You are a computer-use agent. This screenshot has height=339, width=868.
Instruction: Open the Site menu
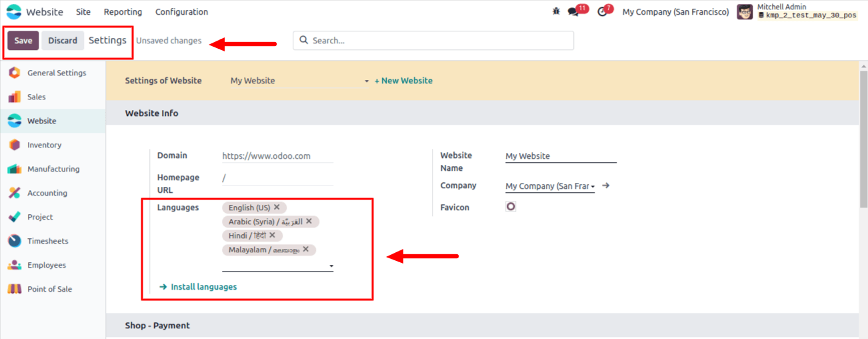click(83, 12)
